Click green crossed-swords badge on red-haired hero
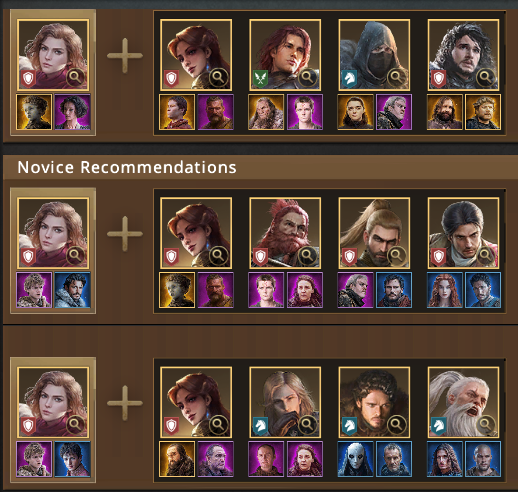Image resolution: width=518 pixels, height=492 pixels. [260, 79]
